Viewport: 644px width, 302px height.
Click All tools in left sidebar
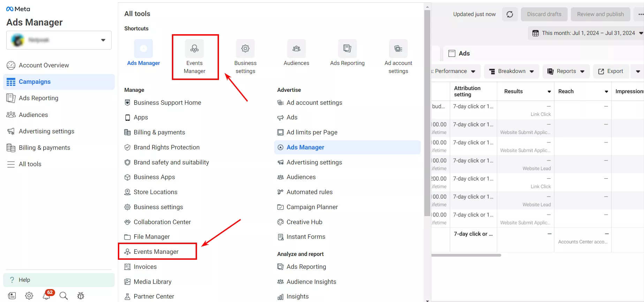pos(59,164)
